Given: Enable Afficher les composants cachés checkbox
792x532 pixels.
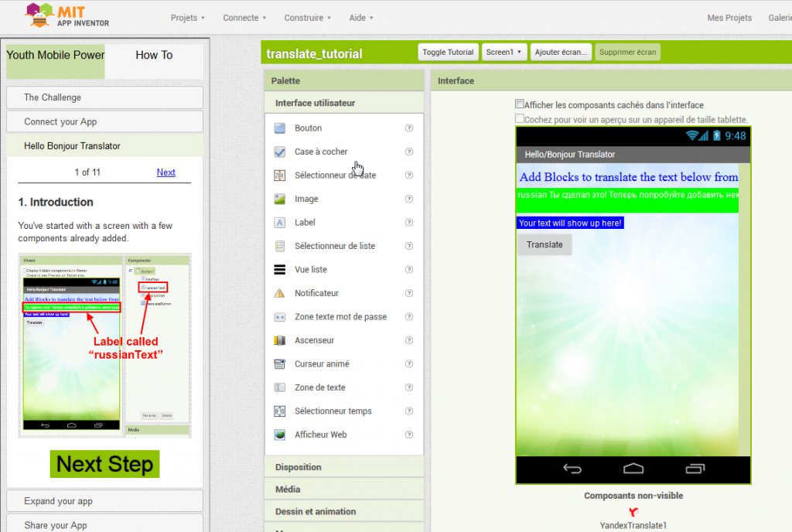Looking at the screenshot, I should [x=520, y=104].
